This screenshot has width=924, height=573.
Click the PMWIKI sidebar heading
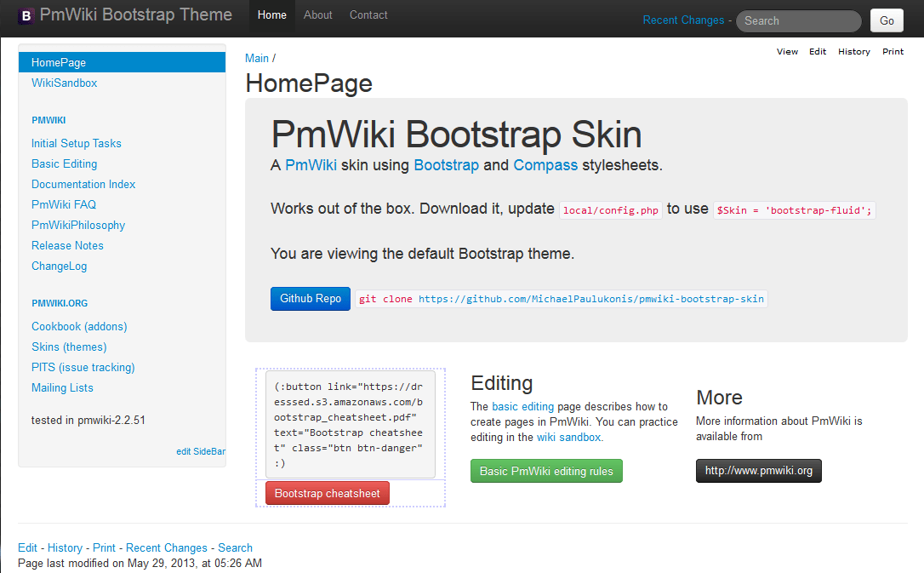[48, 120]
